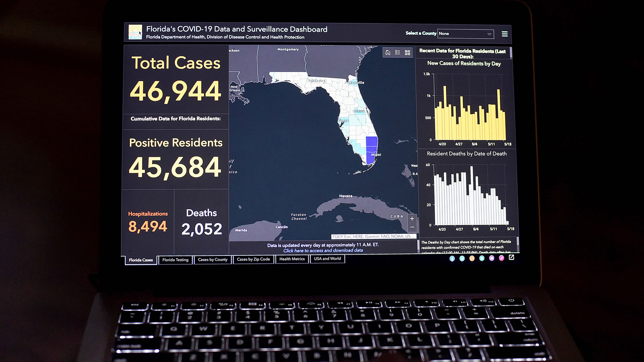
Task: Open the hamburger menu in header
Action: (x=504, y=34)
